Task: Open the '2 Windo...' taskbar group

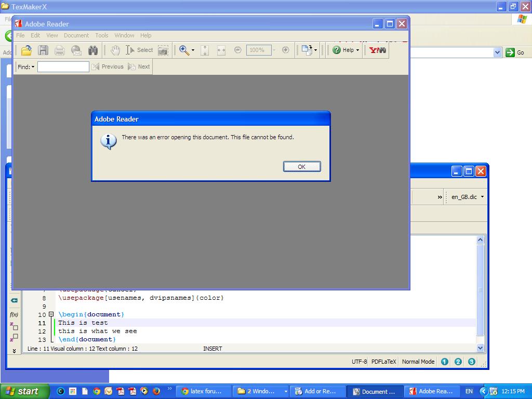Action: [x=261, y=391]
